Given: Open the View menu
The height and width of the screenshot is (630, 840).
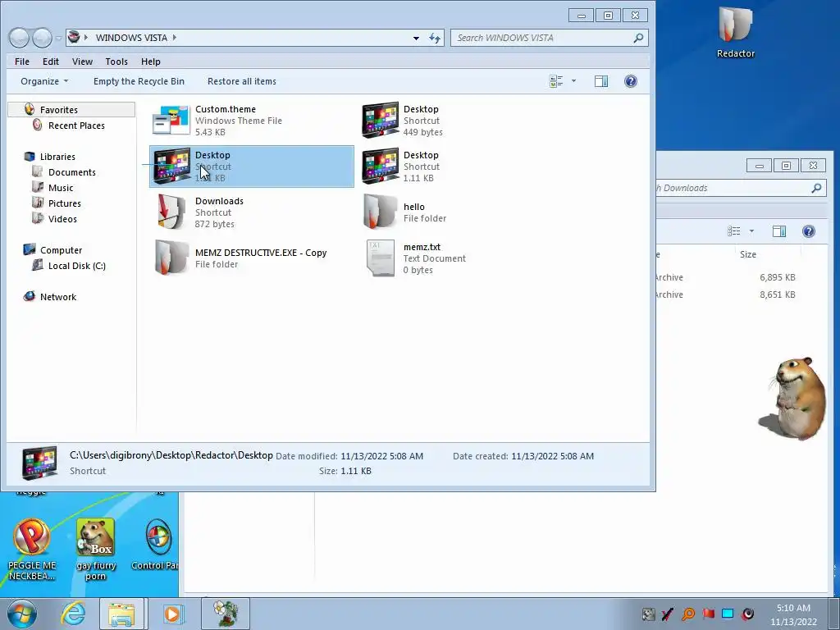Looking at the screenshot, I should [83, 62].
